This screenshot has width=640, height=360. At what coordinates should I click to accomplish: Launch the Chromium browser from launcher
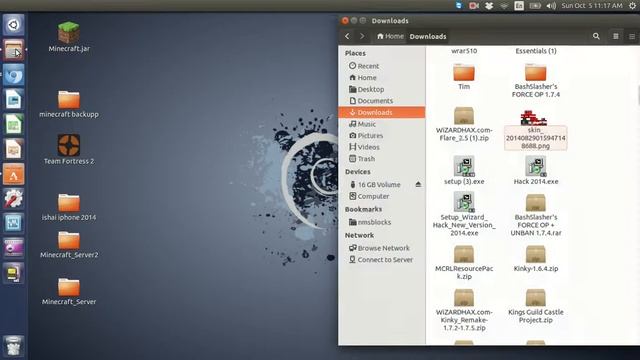(x=13, y=75)
